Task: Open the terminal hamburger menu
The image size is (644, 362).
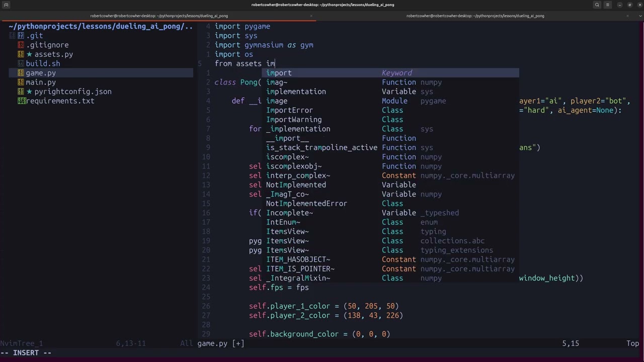Action: click(608, 5)
